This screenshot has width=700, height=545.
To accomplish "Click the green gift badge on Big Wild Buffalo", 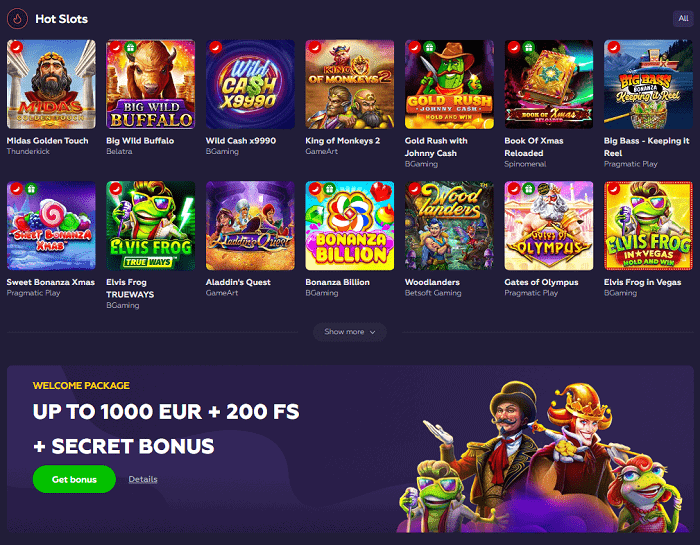I will [130, 47].
